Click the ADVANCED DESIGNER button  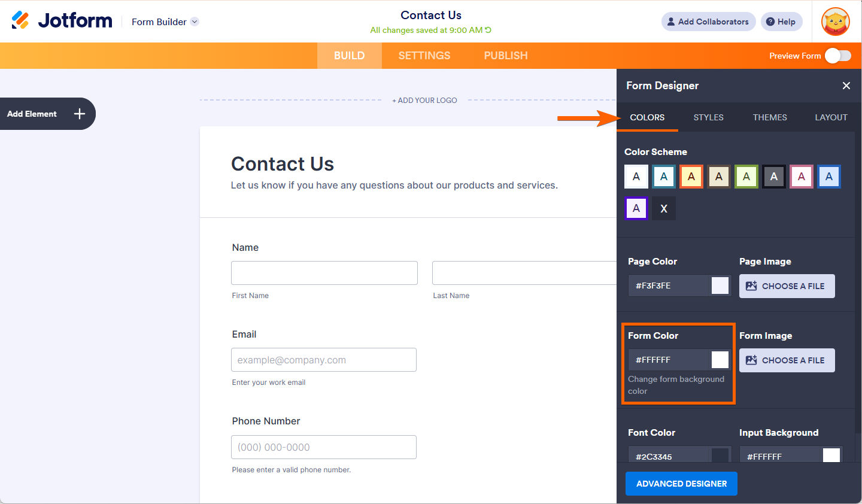tap(681, 484)
